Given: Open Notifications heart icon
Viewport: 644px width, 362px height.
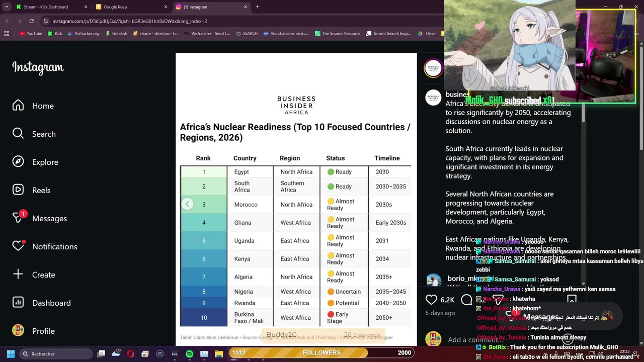Looking at the screenshot, I should pyautogui.click(x=18, y=246).
